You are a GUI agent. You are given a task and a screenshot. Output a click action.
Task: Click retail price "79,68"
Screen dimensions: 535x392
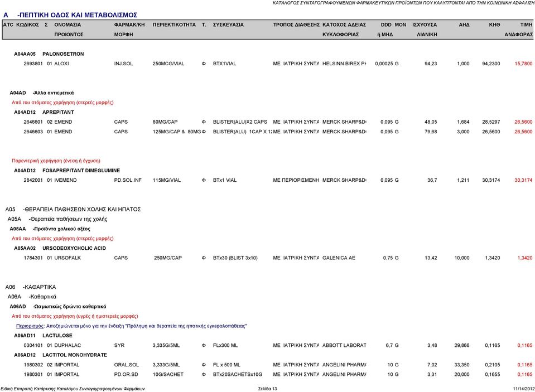pos(431,132)
